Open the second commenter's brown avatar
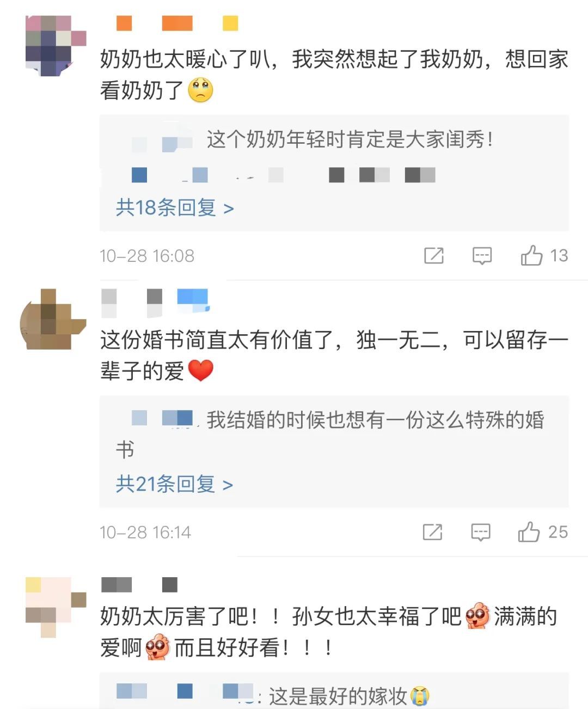This screenshot has height=709, width=588. 53,319
